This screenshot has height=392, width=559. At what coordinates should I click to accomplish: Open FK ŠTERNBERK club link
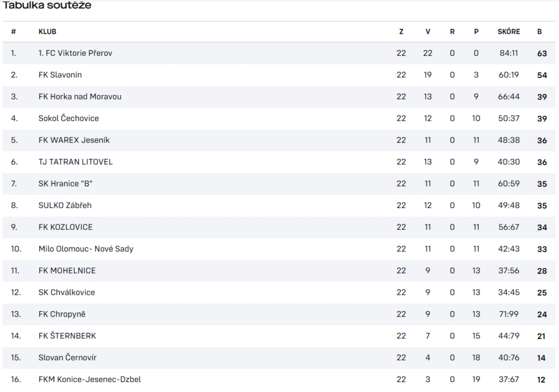point(67,336)
